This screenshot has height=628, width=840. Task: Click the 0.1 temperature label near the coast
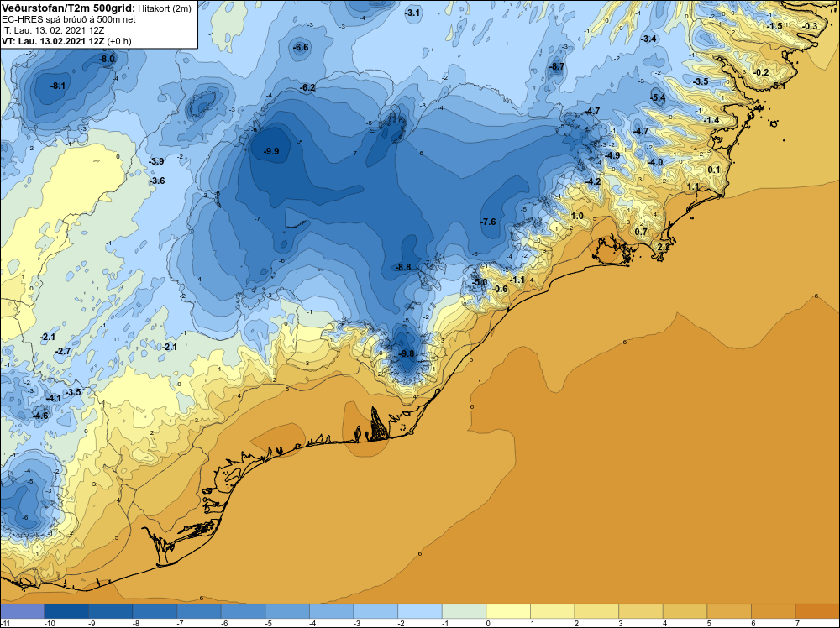tap(714, 170)
